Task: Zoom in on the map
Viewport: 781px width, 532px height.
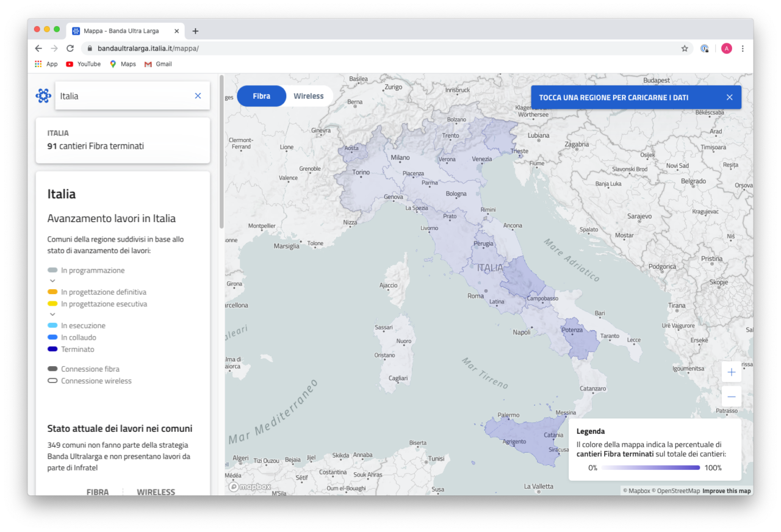Action: coord(731,372)
